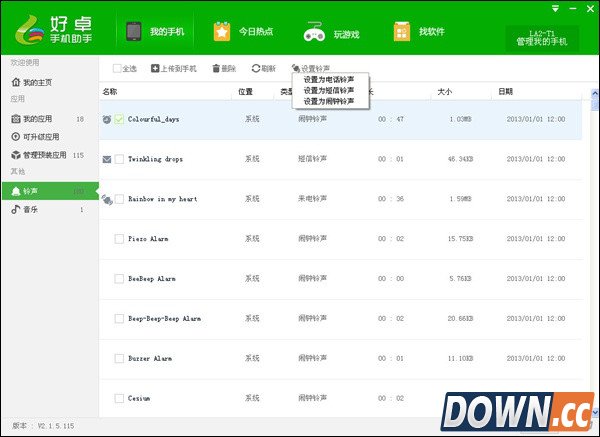Click the 短信铃声 type cell
The image size is (600, 437).
pos(313,159)
